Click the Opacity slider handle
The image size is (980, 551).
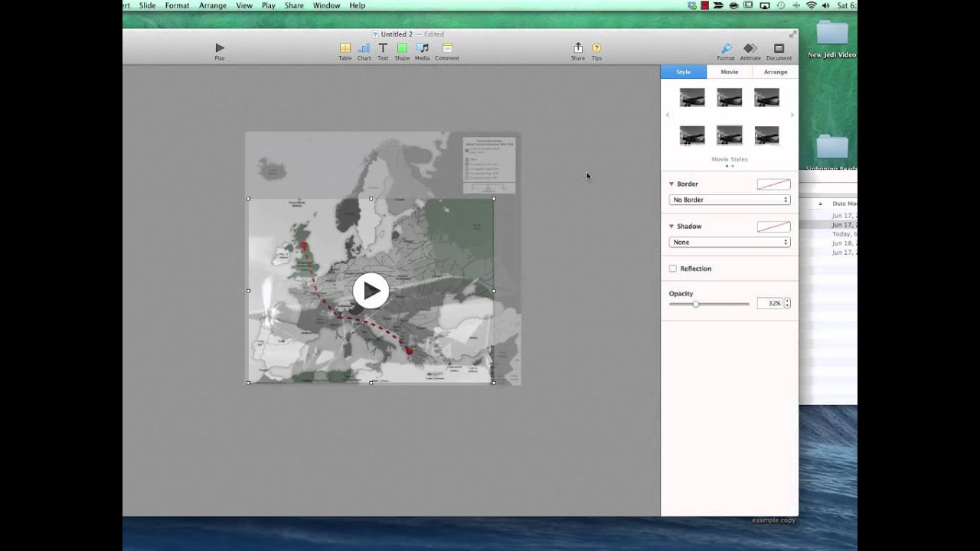coord(696,305)
